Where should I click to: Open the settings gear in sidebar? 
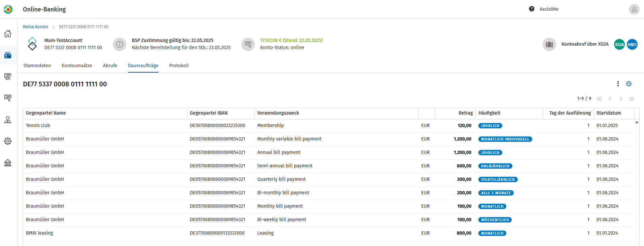pyautogui.click(x=8, y=141)
